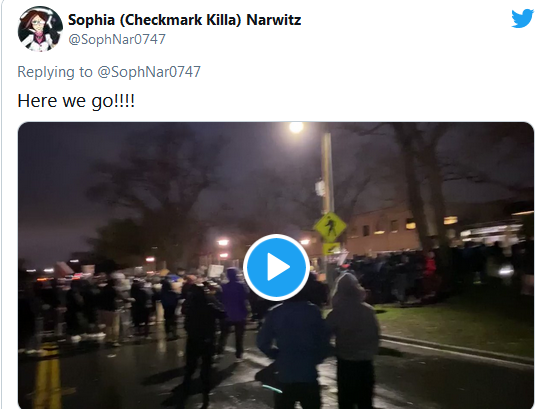Viewport: 541px width, 409px height.
Task: Click the white protest sign above the crowd
Action: tap(215, 271)
